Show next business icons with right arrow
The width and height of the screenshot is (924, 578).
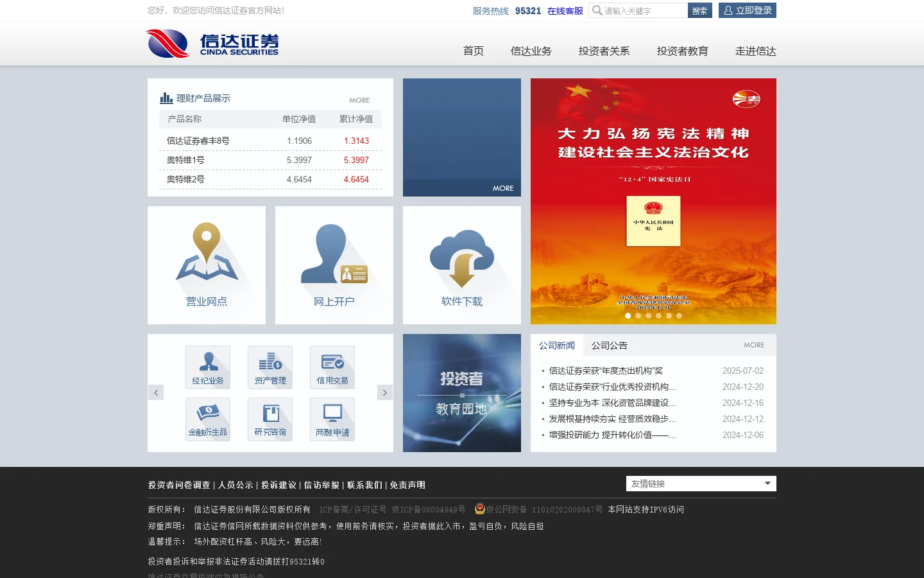point(385,392)
